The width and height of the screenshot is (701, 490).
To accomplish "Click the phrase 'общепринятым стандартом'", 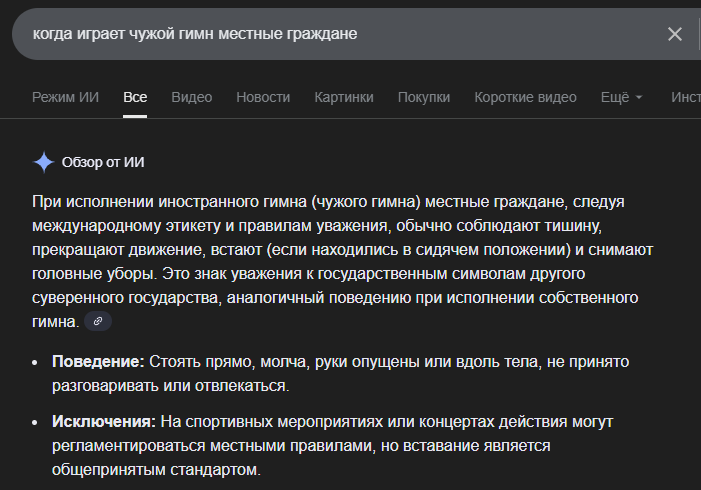I will pos(155,470).
